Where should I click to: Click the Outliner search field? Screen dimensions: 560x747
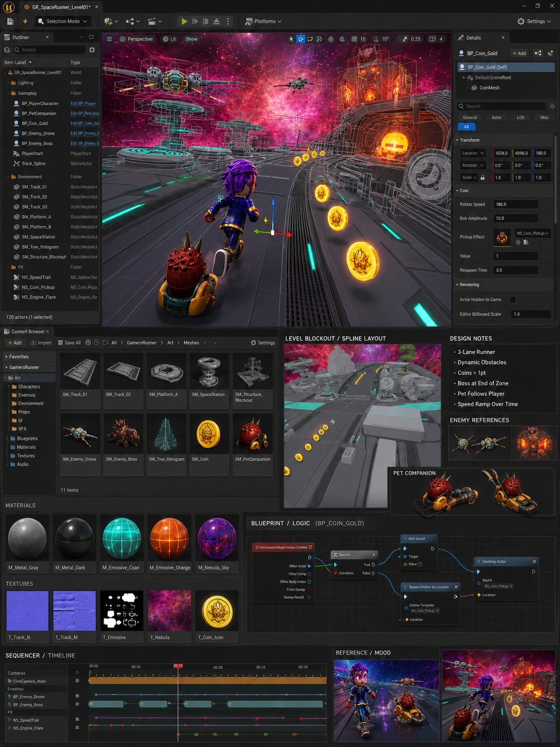(x=50, y=50)
